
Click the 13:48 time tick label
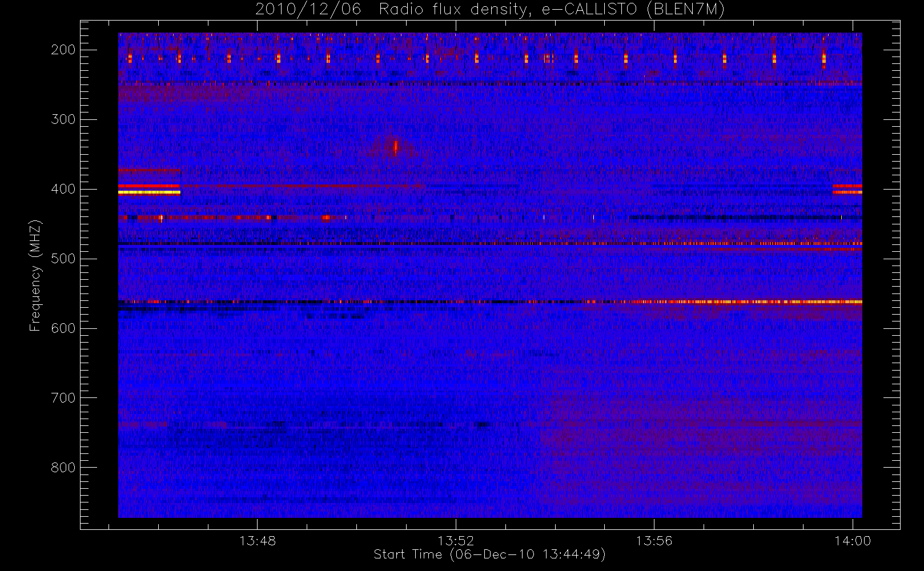click(x=258, y=540)
